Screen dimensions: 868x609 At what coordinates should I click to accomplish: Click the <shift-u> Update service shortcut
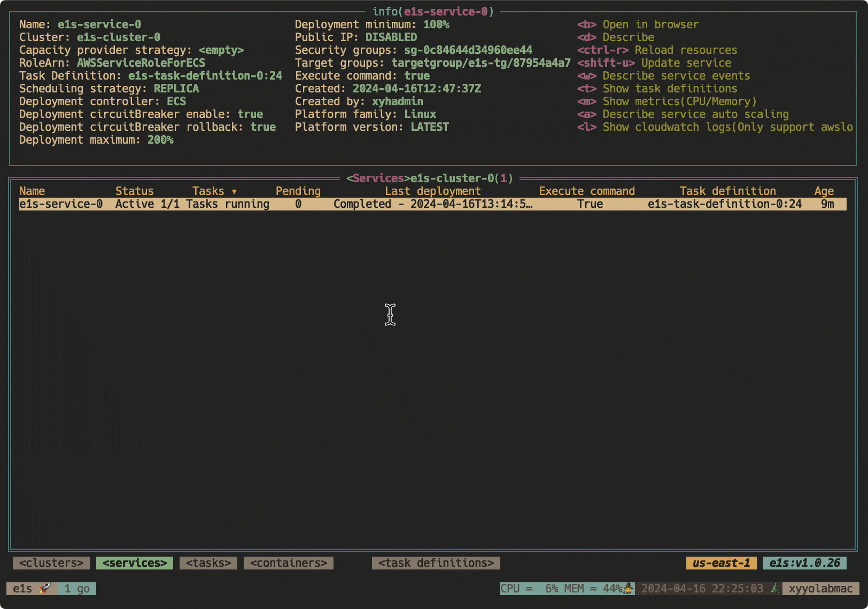coord(654,63)
